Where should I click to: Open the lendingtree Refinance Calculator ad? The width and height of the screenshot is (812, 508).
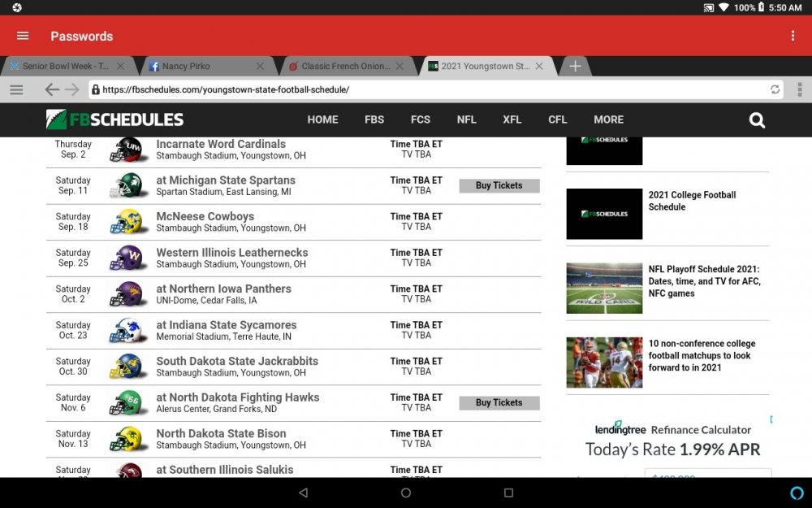(x=672, y=439)
